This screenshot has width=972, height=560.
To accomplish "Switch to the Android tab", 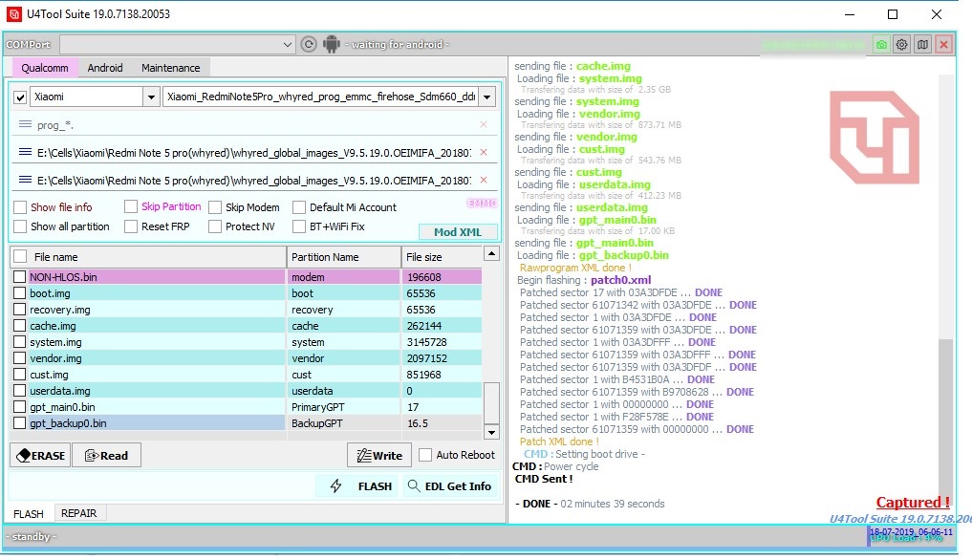I will [x=105, y=68].
